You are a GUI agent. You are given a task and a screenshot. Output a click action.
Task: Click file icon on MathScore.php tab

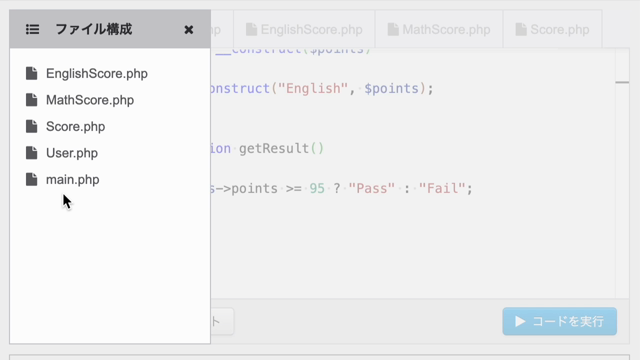(393, 29)
